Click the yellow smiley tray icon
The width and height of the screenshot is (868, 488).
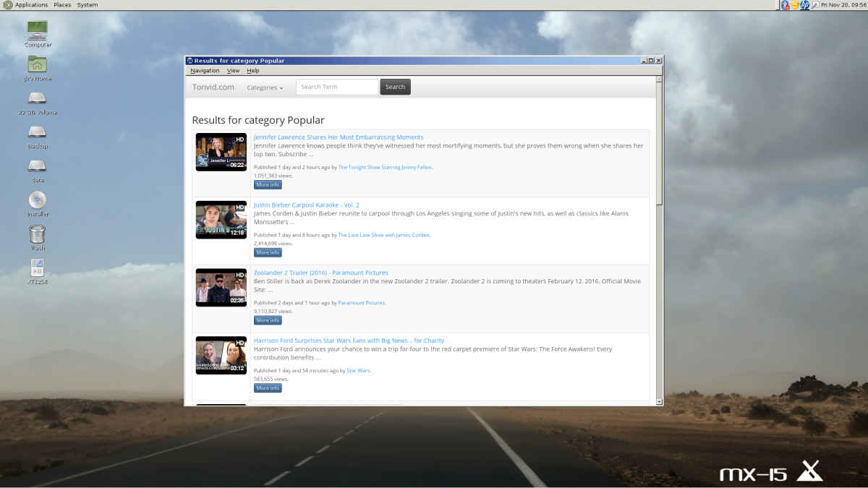(x=795, y=5)
